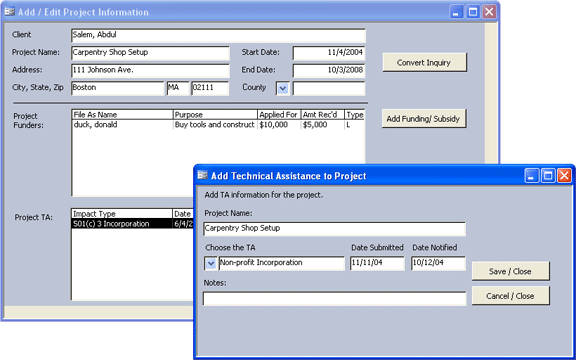Open the County dropdown arrow

(x=282, y=89)
